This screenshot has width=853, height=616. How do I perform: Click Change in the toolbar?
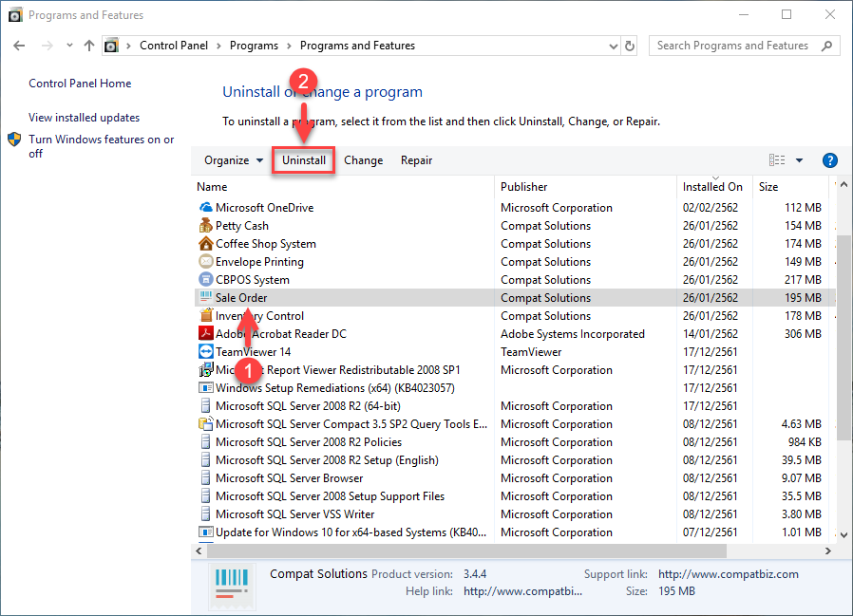pos(364,160)
